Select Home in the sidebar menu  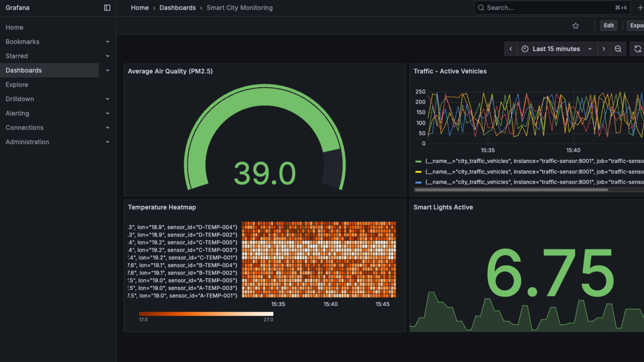click(14, 27)
